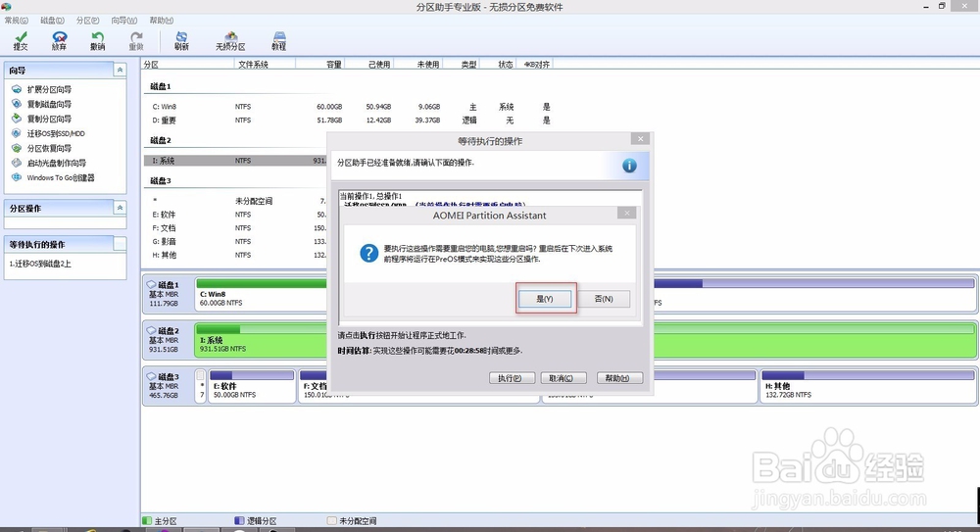This screenshot has width=980, height=532.
Task: Select the C: Win8 partition row
Action: pos(350,107)
